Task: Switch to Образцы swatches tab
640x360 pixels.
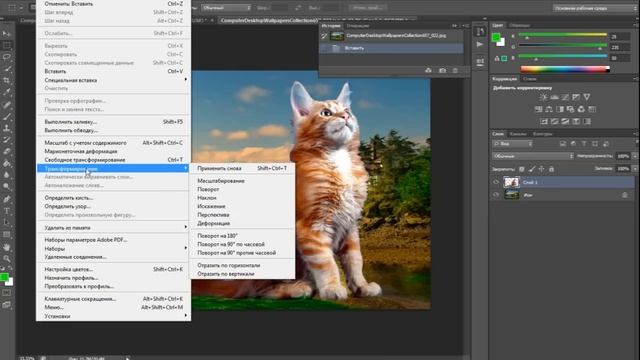Action: coord(519,26)
